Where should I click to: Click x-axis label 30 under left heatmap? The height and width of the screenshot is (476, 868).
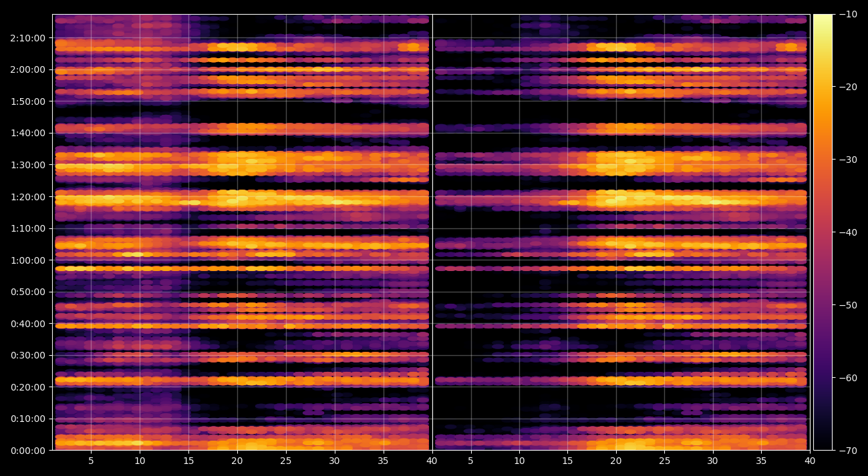[x=335, y=461]
